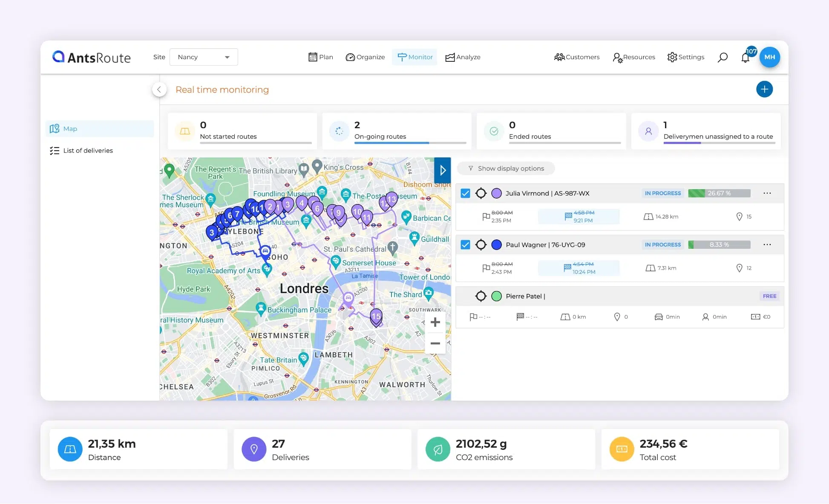Locate Julia Virmond with crosshair icon
Viewport: 829px width, 504px height.
(x=481, y=193)
